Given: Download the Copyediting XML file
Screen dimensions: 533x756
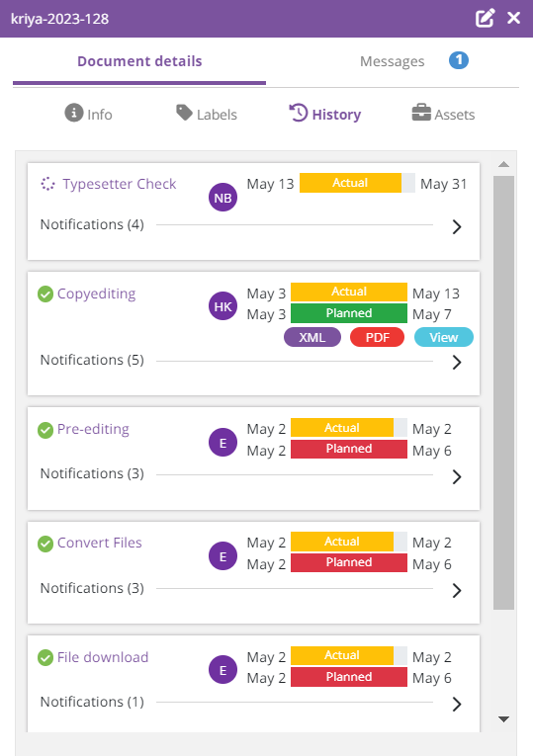Looking at the screenshot, I should 312,337.
